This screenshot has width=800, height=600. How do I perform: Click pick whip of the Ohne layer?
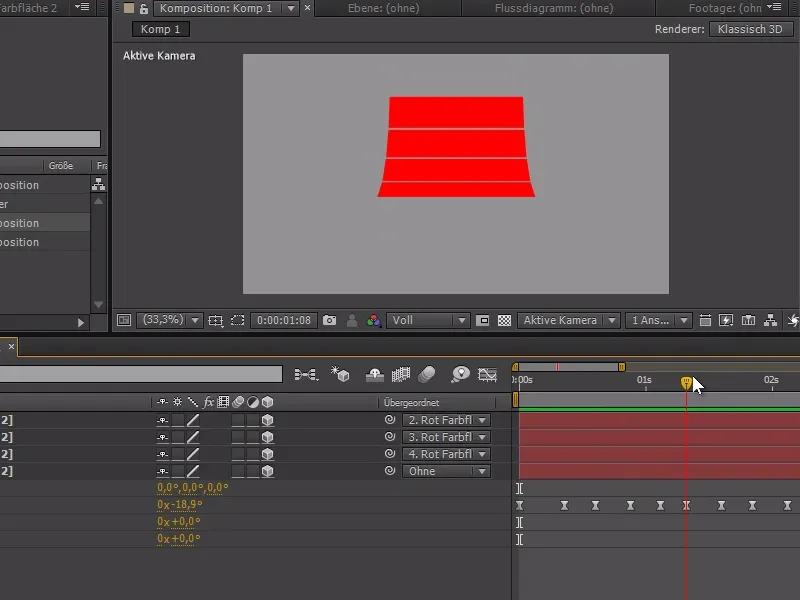[390, 471]
